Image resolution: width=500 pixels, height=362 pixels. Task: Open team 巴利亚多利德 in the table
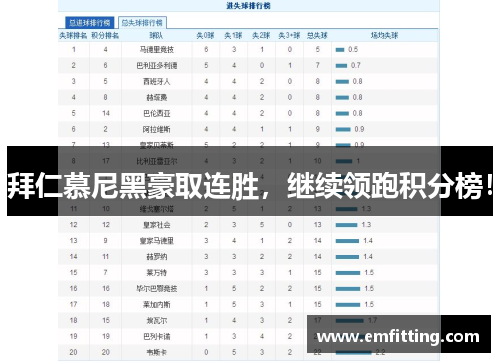(x=156, y=66)
